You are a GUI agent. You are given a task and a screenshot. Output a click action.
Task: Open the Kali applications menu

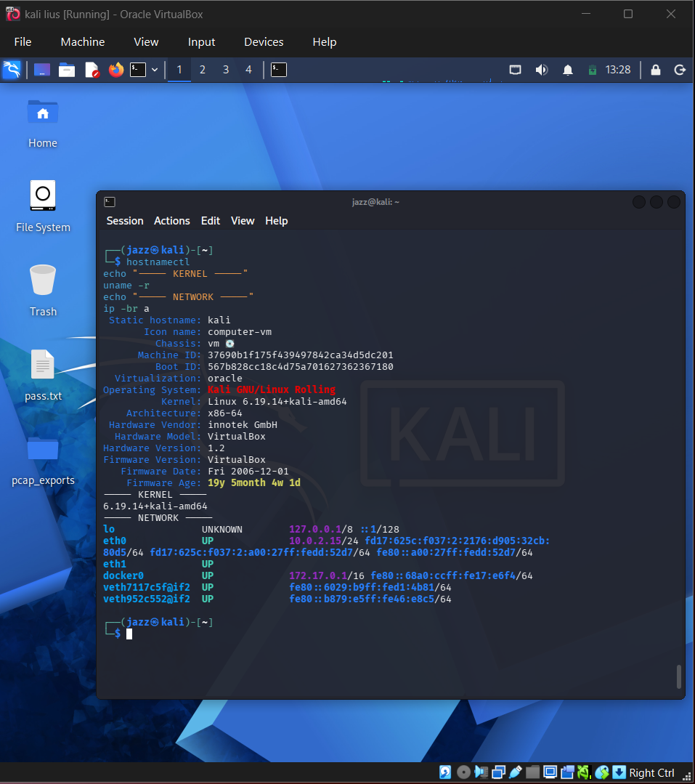pos(12,70)
